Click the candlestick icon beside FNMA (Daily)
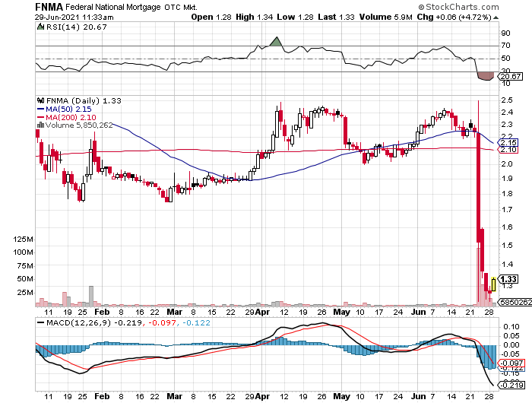 pyautogui.click(x=41, y=100)
